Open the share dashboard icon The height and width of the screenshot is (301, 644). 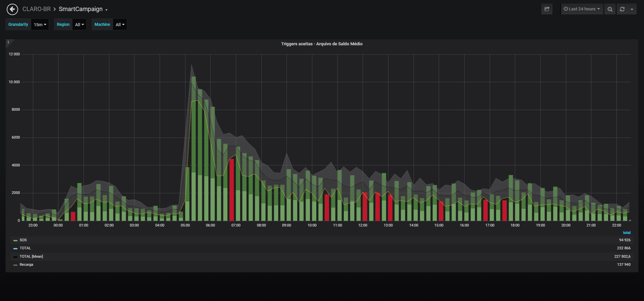pos(547,9)
